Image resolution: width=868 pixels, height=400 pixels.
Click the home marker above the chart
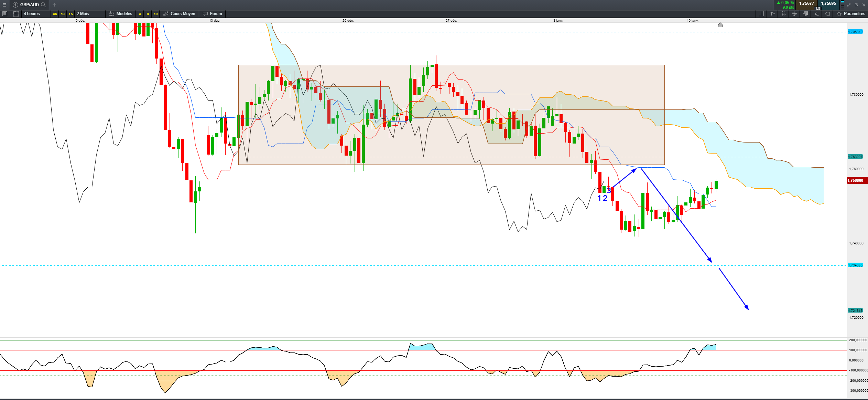point(720,25)
